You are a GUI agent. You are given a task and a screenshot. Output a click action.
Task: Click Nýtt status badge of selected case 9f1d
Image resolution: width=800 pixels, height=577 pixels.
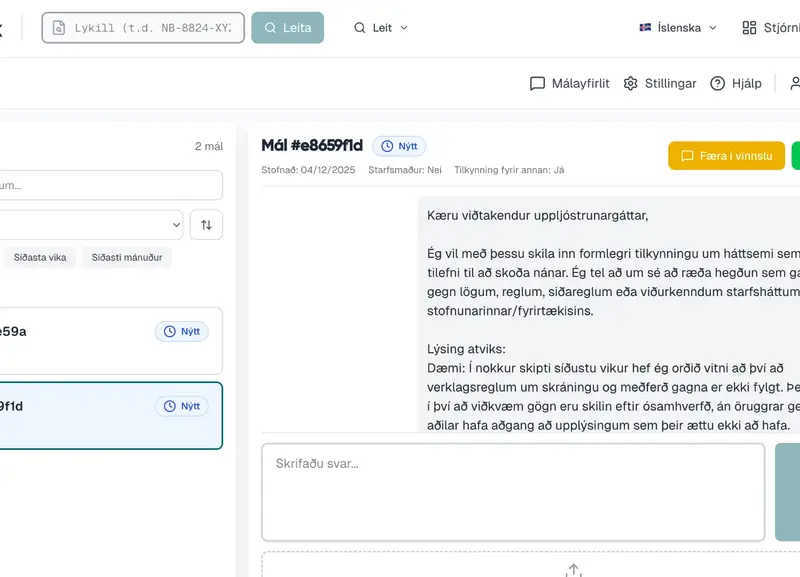182,406
